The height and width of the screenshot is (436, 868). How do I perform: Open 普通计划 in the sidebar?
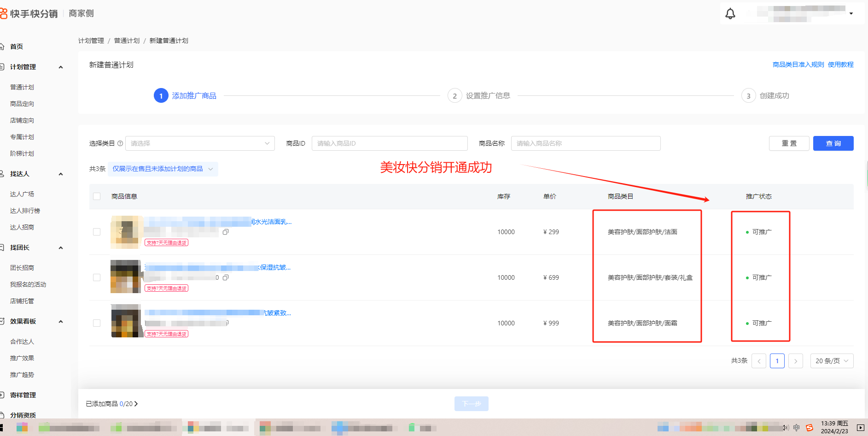click(22, 87)
